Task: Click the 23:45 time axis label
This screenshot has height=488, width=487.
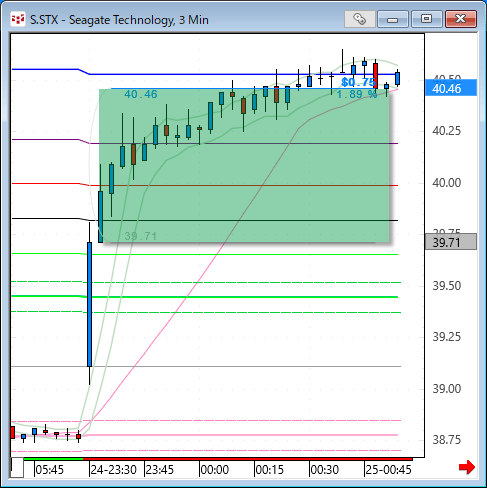Action: click(x=160, y=470)
